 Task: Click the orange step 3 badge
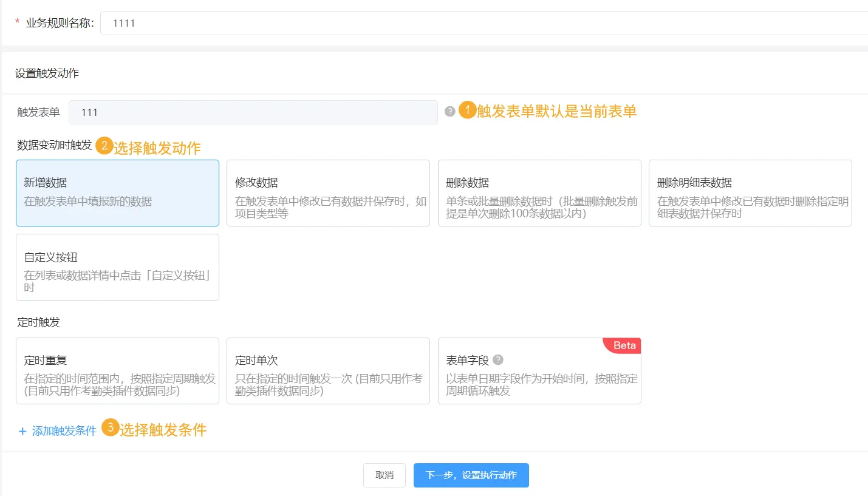[110, 427]
